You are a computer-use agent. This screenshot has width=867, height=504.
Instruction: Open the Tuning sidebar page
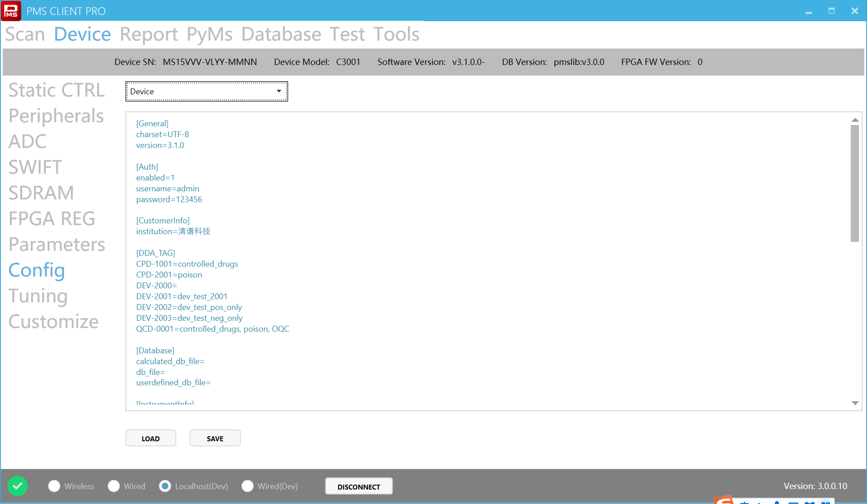(38, 296)
